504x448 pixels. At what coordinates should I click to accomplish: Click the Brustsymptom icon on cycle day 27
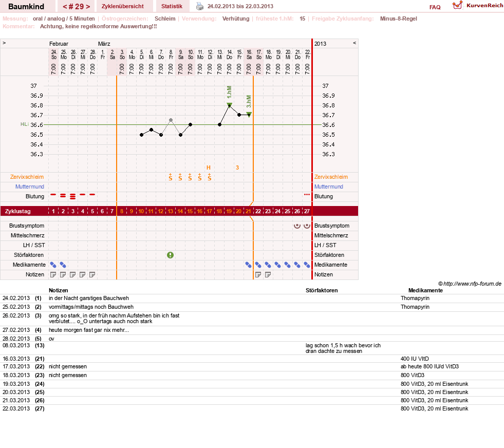307,226
